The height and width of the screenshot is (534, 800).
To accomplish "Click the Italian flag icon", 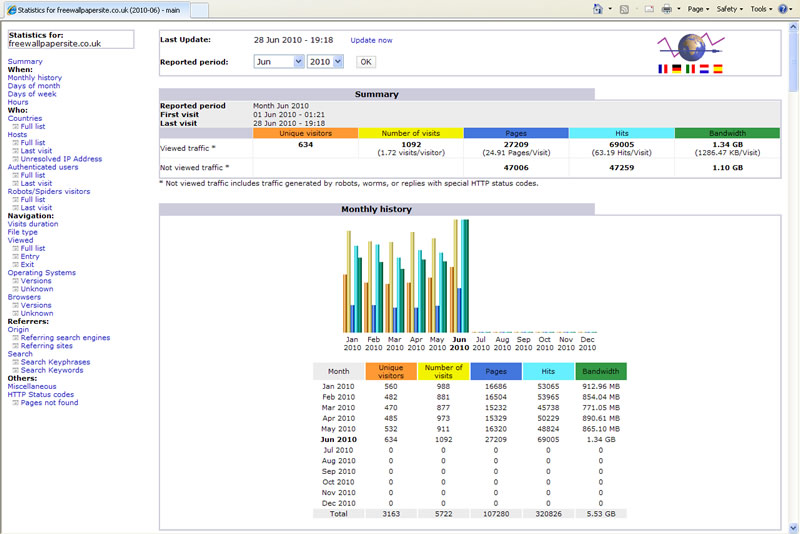I will coord(690,69).
